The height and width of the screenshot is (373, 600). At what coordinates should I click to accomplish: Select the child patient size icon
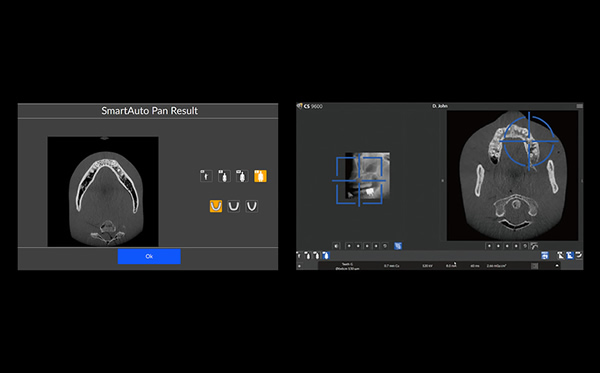[206, 176]
